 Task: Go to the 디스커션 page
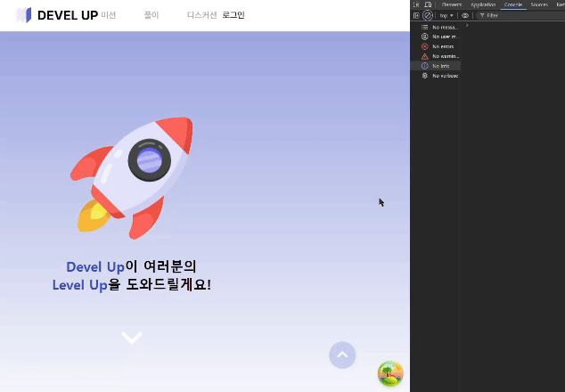[201, 15]
